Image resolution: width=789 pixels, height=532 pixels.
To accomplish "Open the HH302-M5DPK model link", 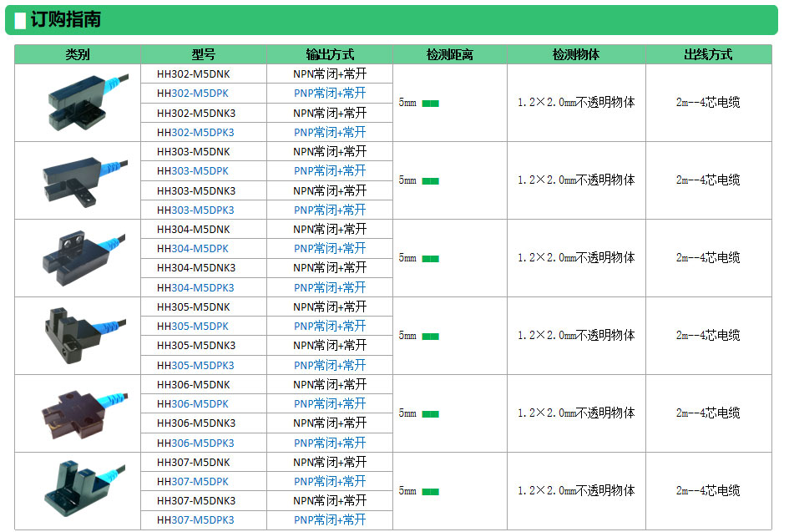I will tap(193, 94).
